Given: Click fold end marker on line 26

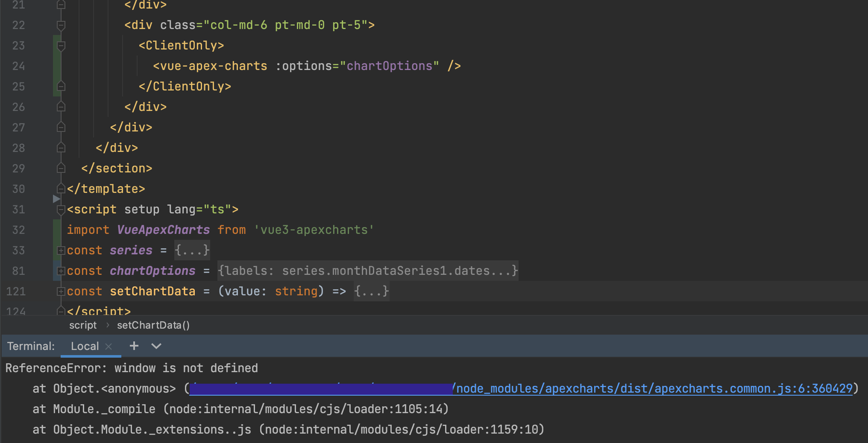Looking at the screenshot, I should [61, 107].
